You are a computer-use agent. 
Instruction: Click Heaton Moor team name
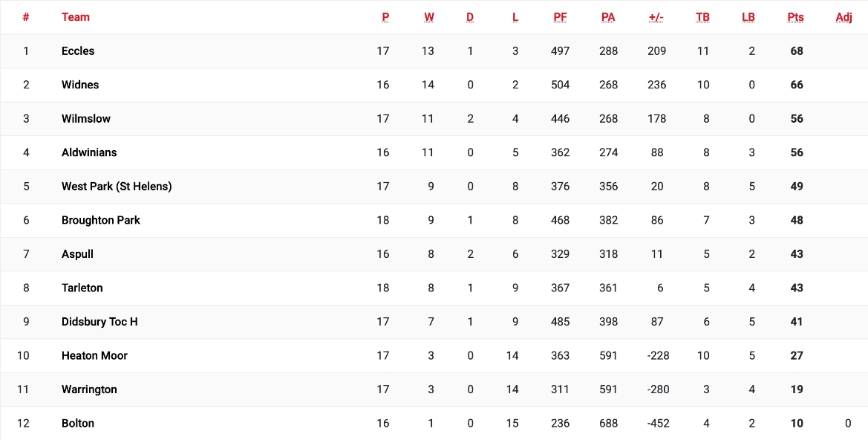pos(94,355)
